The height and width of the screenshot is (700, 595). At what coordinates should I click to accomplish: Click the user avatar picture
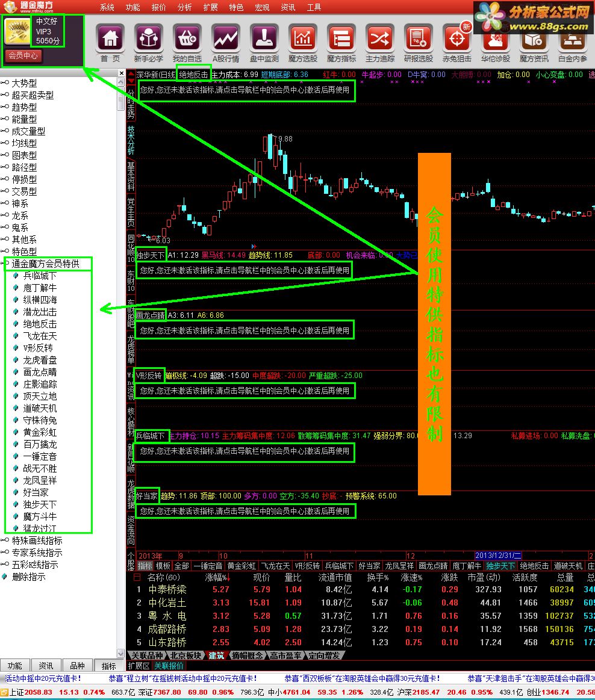tap(17, 31)
